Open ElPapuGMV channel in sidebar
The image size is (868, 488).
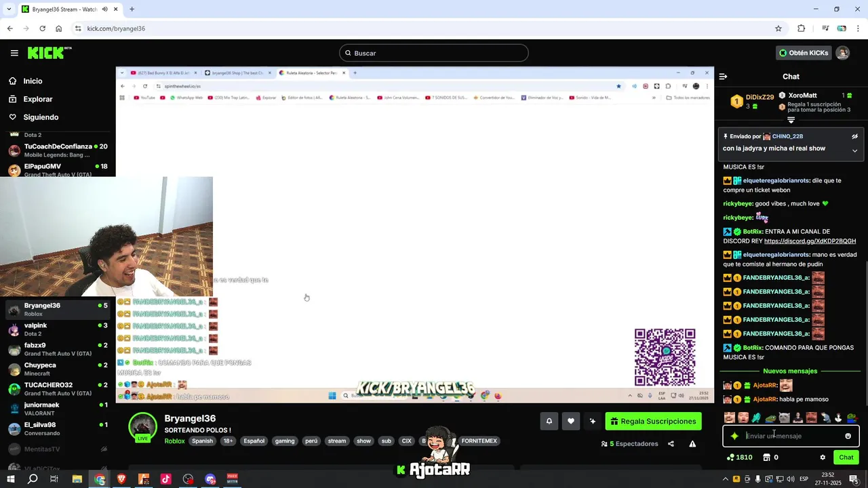pyautogui.click(x=58, y=170)
